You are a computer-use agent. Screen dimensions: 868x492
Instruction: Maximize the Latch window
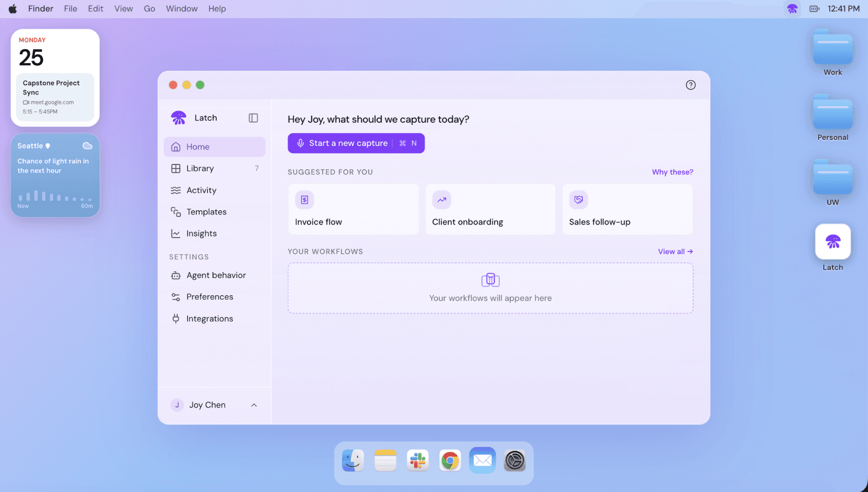tap(200, 85)
